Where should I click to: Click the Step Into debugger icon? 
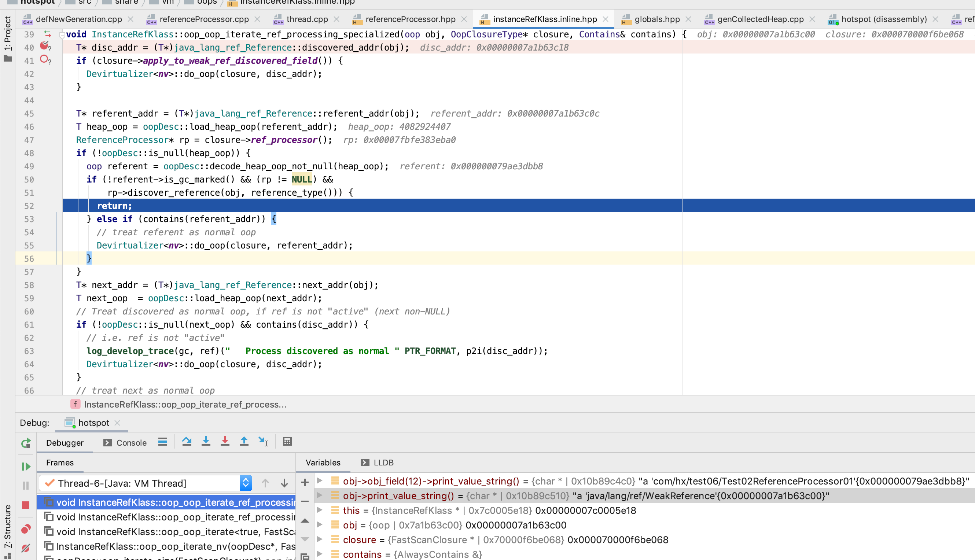pos(206,442)
